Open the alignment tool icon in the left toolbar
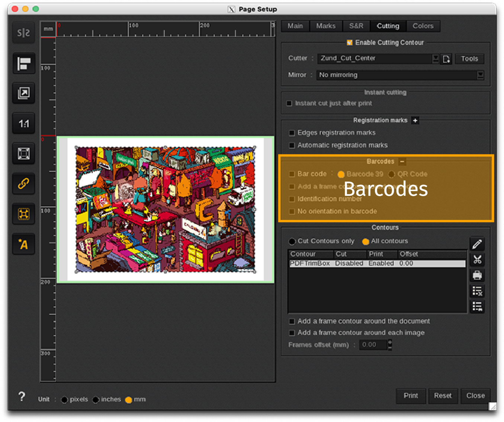Screen dimensions: 504x422 click(x=23, y=63)
